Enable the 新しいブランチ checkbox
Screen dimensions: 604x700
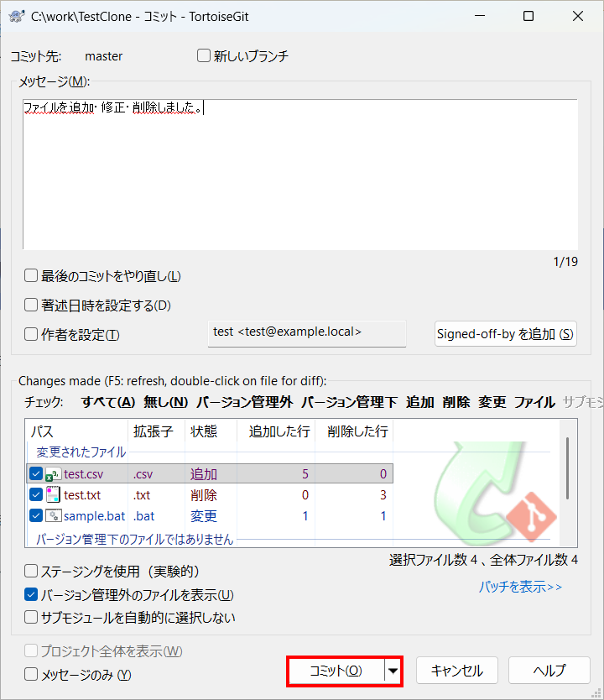coord(204,55)
